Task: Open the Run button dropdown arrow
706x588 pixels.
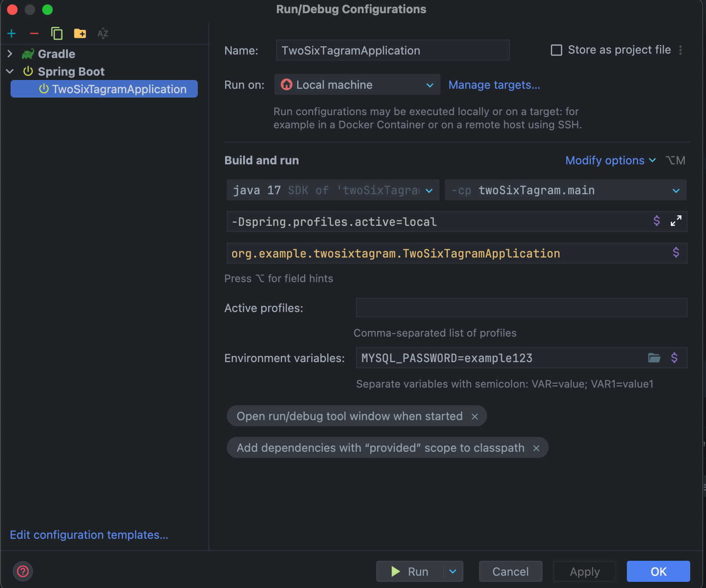Action: pos(453,571)
